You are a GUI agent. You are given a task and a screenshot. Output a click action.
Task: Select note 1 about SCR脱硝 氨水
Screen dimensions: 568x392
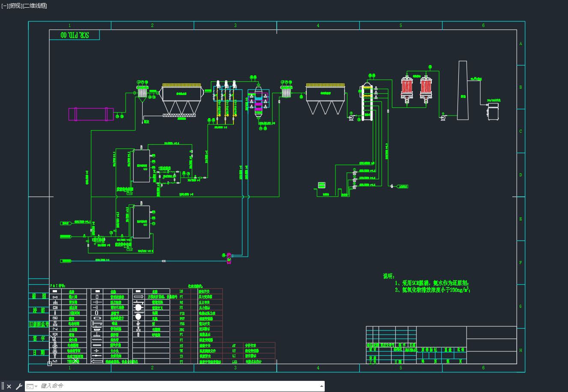432,283
